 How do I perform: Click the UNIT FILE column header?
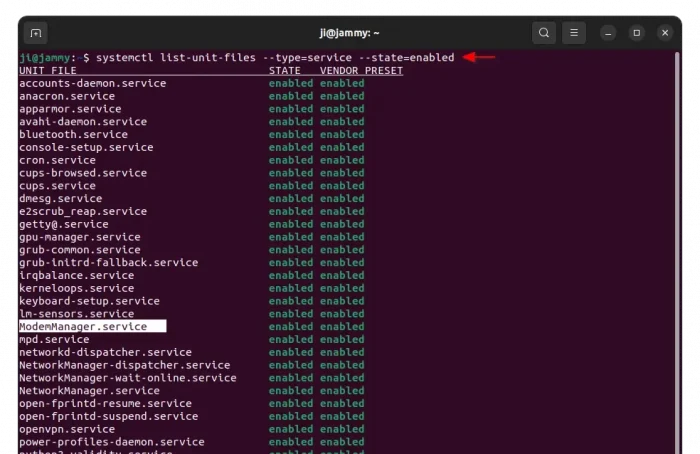pyautogui.click(x=47, y=71)
